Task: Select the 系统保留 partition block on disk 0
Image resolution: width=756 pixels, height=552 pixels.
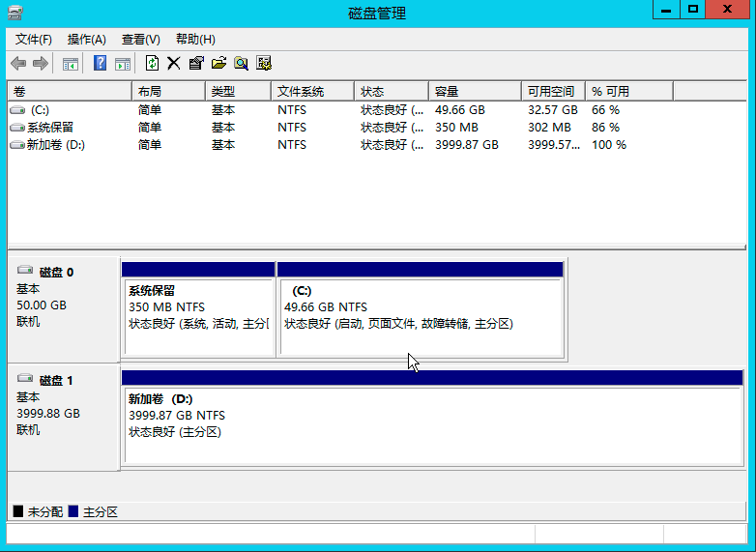Action: coord(198,309)
